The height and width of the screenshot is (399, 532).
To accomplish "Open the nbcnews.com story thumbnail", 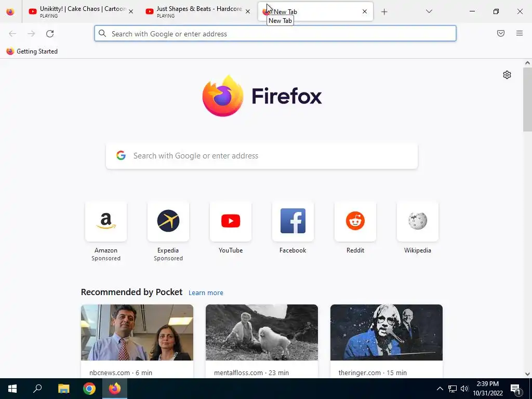I will (137, 332).
